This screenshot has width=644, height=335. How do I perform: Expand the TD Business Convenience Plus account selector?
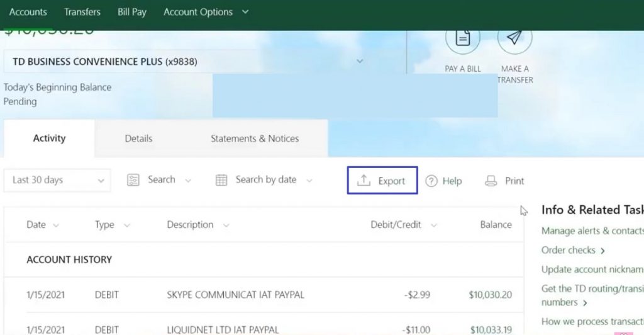(x=360, y=62)
